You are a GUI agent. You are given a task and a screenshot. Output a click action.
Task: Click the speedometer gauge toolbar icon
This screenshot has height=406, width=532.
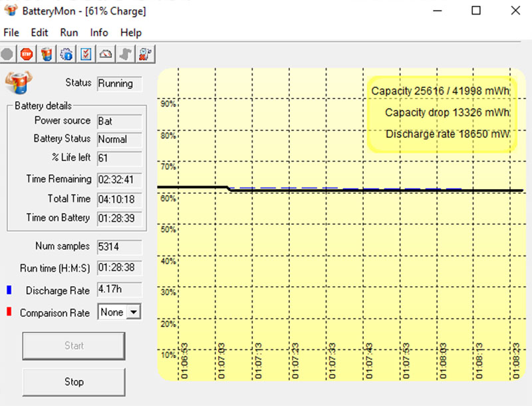(105, 53)
